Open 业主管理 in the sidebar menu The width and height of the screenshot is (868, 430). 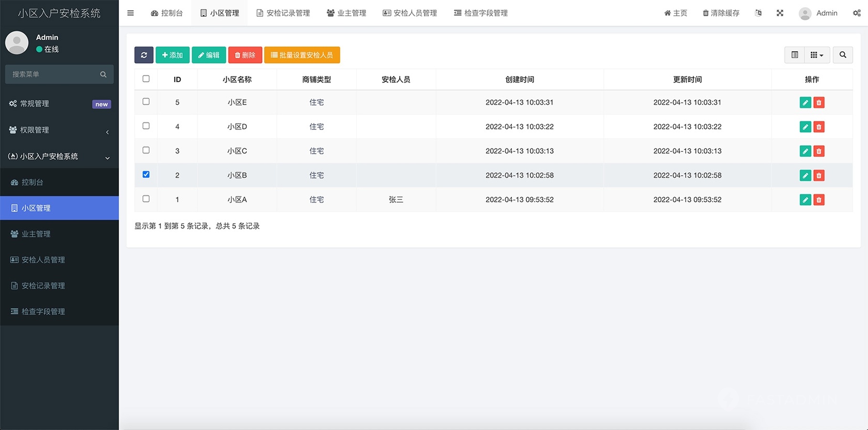click(36, 234)
